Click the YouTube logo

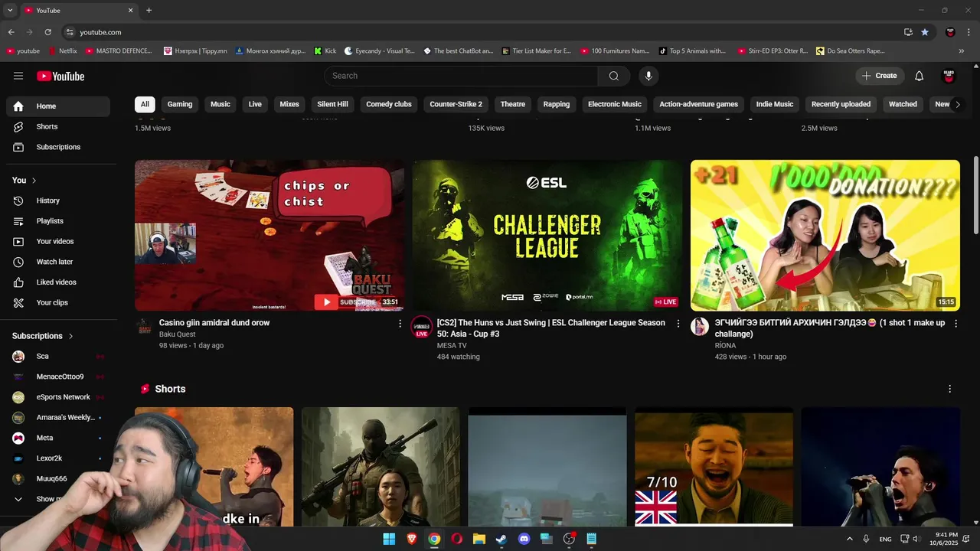pyautogui.click(x=60, y=76)
